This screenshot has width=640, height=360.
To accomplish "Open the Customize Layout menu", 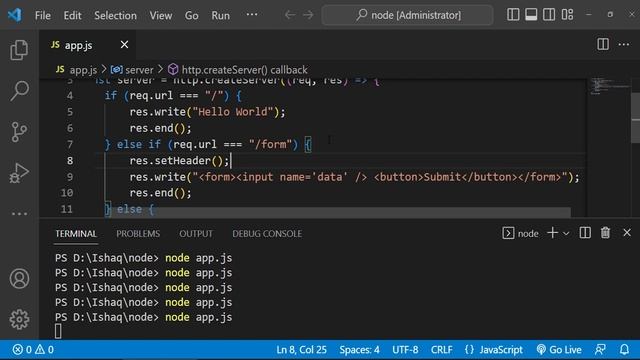I will [567, 15].
